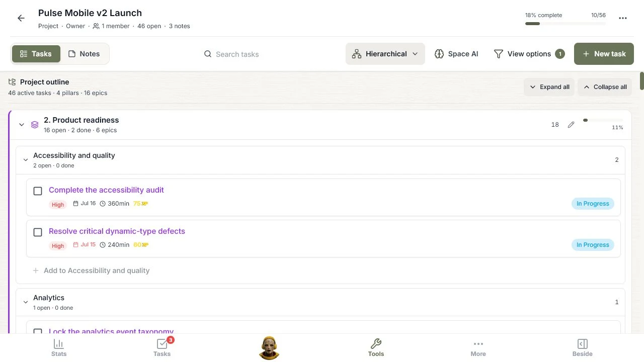Check off Resolve critical dynamic-type defects
Image resolution: width=644 pixels, height=362 pixels.
38,232
